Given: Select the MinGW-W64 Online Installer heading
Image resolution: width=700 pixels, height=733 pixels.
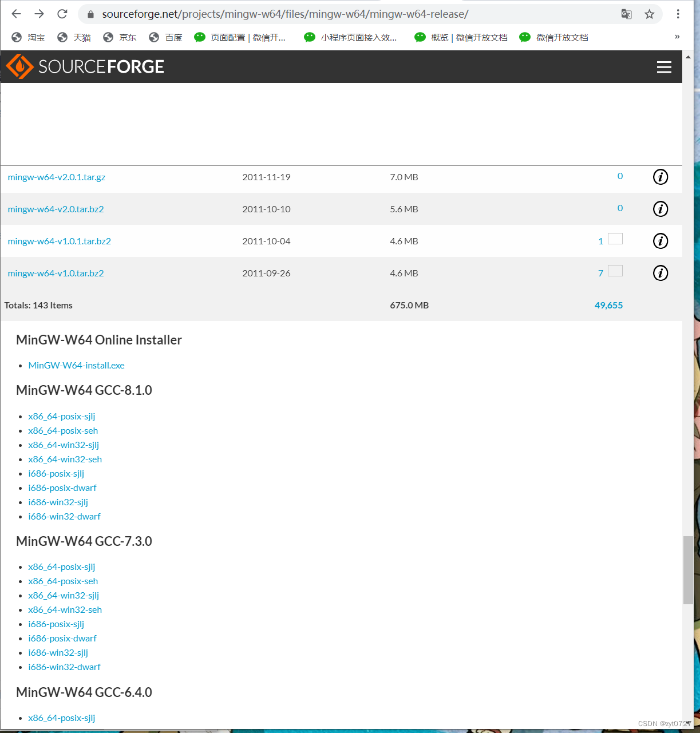Looking at the screenshot, I should [x=99, y=340].
